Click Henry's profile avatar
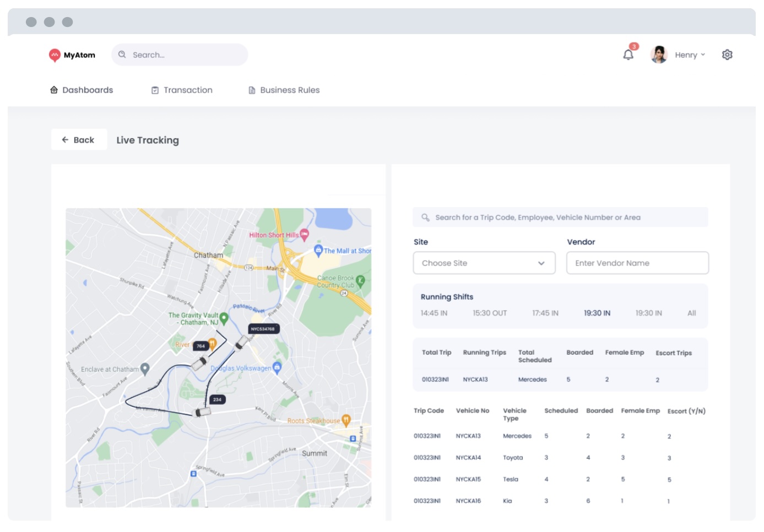 pyautogui.click(x=659, y=55)
